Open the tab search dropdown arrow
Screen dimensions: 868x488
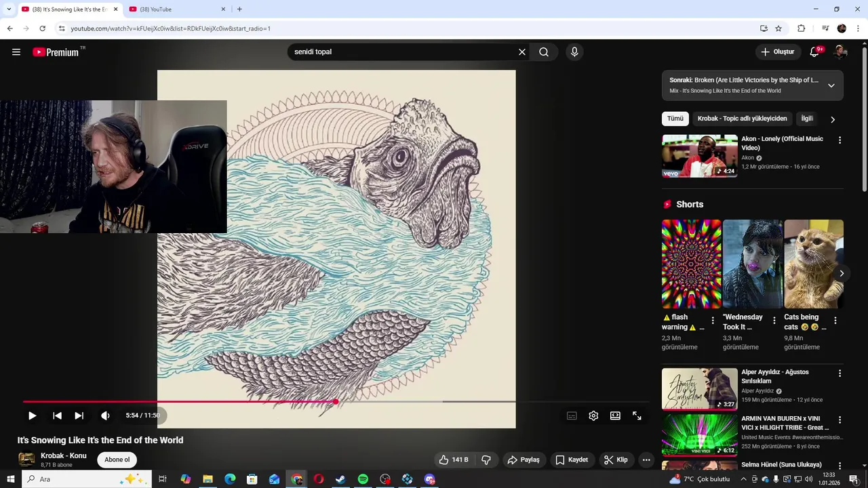pyautogui.click(x=9, y=9)
